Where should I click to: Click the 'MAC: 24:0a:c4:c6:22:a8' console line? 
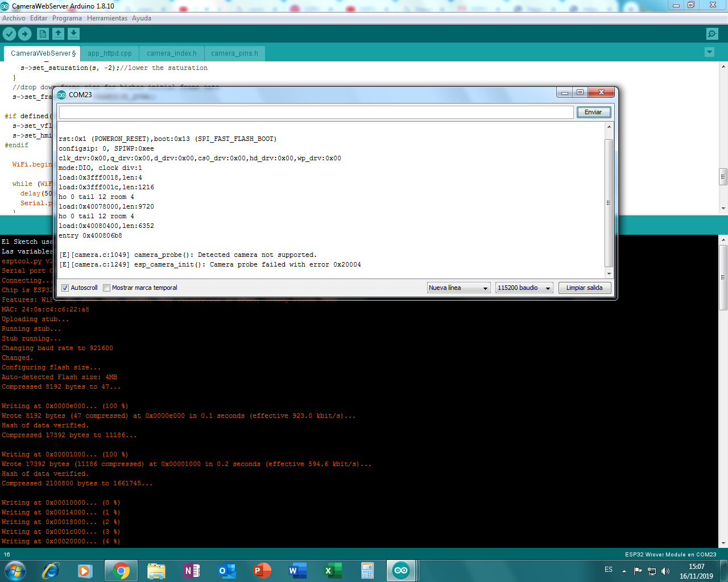point(45,309)
